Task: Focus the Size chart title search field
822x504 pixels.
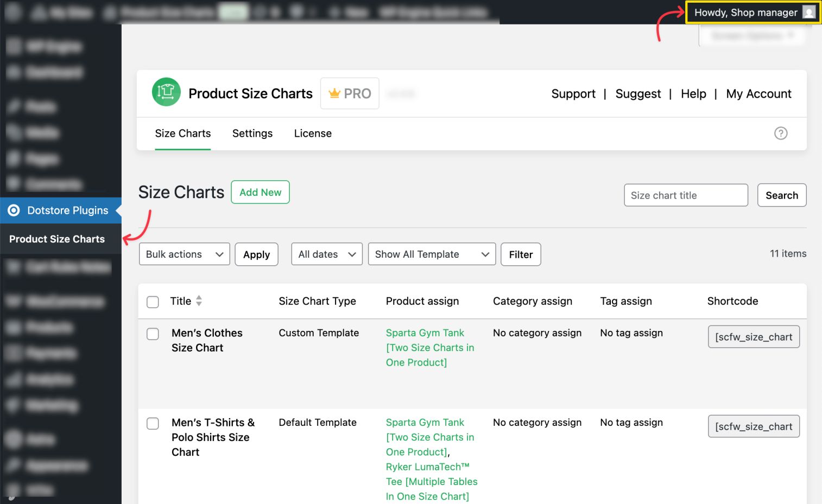Action: click(686, 195)
